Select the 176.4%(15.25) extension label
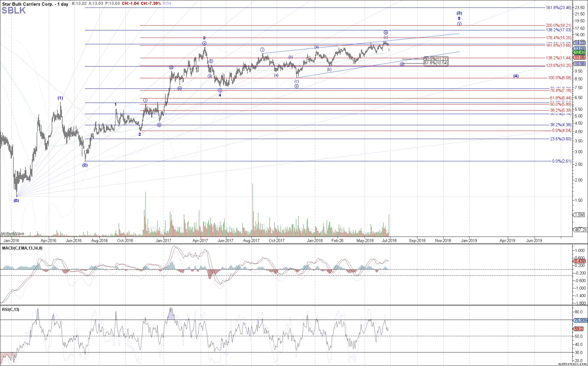Viewport: 588px width, 366px height. pyautogui.click(x=558, y=38)
